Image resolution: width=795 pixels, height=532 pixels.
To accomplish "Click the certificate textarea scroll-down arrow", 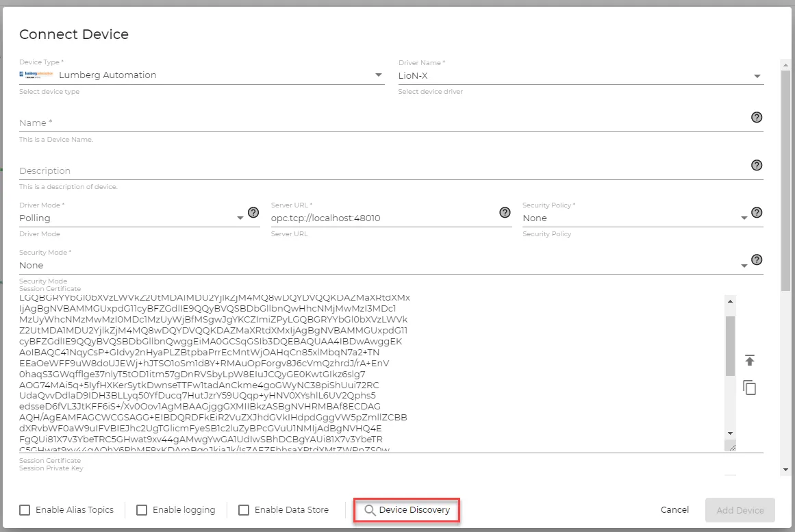I will point(730,433).
